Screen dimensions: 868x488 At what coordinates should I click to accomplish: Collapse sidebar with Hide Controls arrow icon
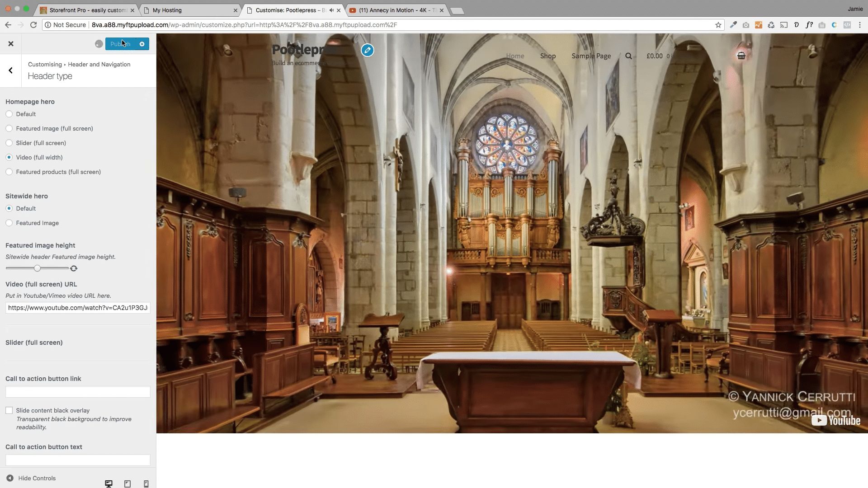(x=10, y=478)
